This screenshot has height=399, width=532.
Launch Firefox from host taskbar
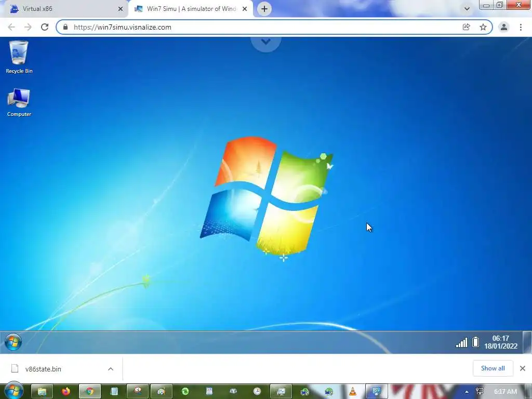tap(66, 392)
